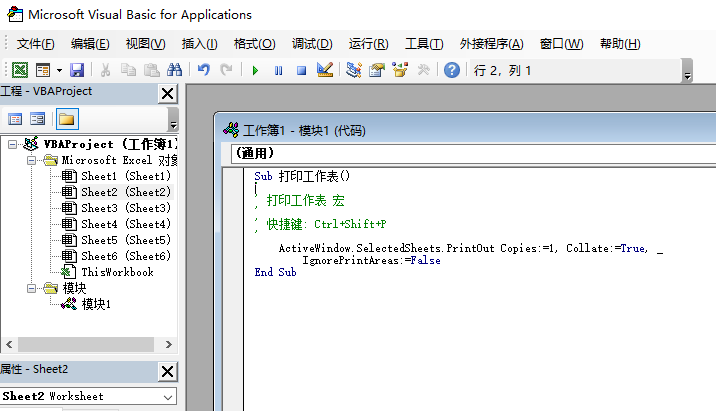
Task: Open the 调试(D) menu
Action: pyautogui.click(x=312, y=44)
